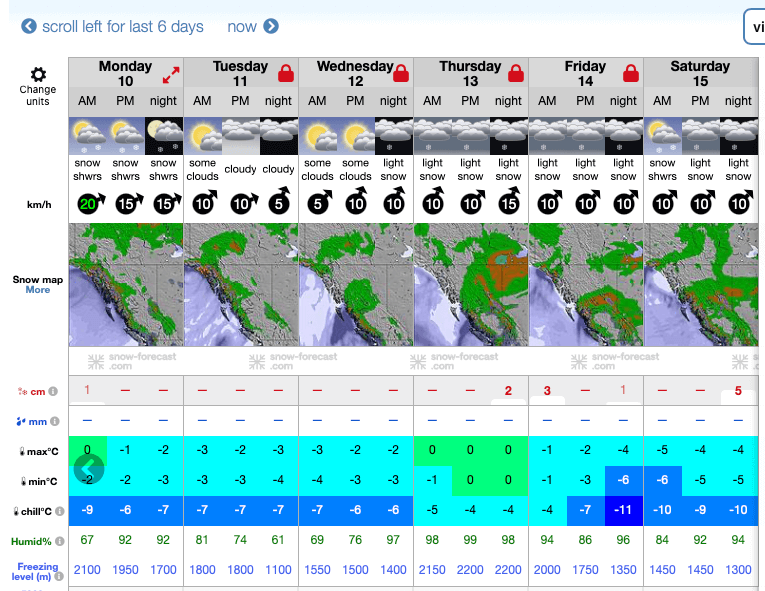Show info for snow cm row
This screenshot has width=765, height=591.
coord(53,391)
